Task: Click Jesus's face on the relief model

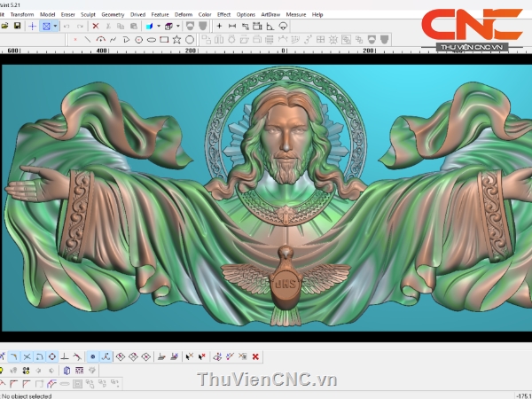Action: 286,140
